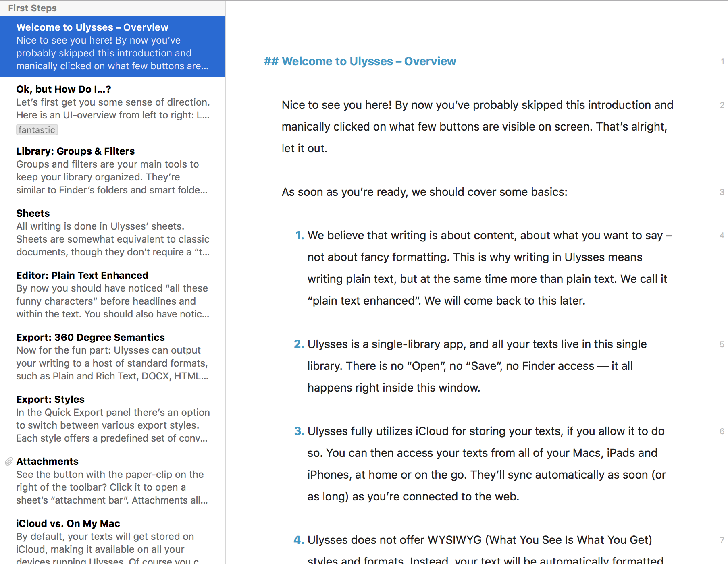The height and width of the screenshot is (564, 728).
Task: Click 'See the button with the paper-clip' preview
Action: point(112,487)
